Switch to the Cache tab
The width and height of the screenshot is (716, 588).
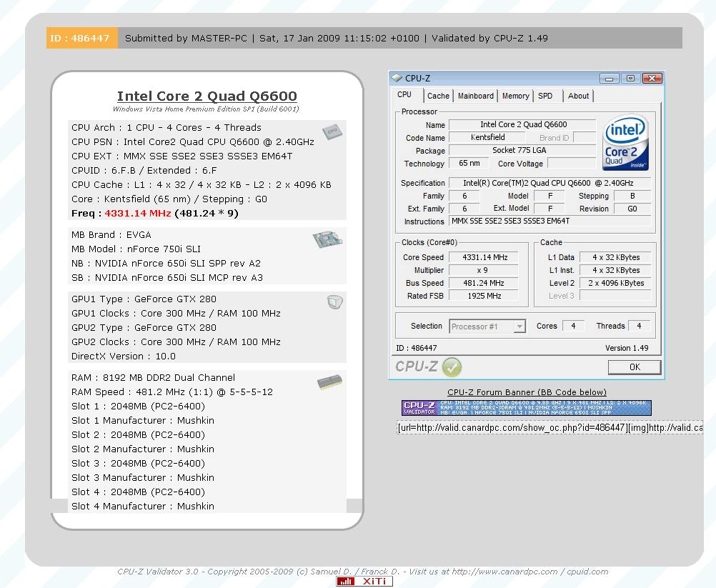438,96
